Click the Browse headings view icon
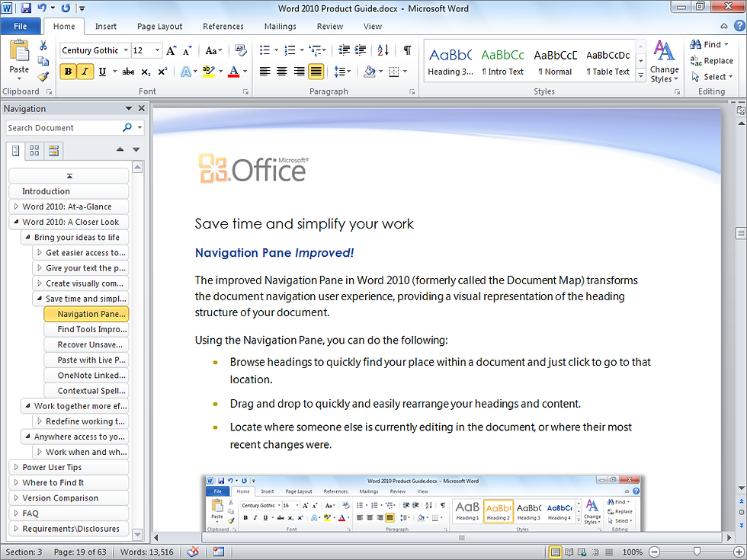The height and width of the screenshot is (560, 747). [15, 151]
